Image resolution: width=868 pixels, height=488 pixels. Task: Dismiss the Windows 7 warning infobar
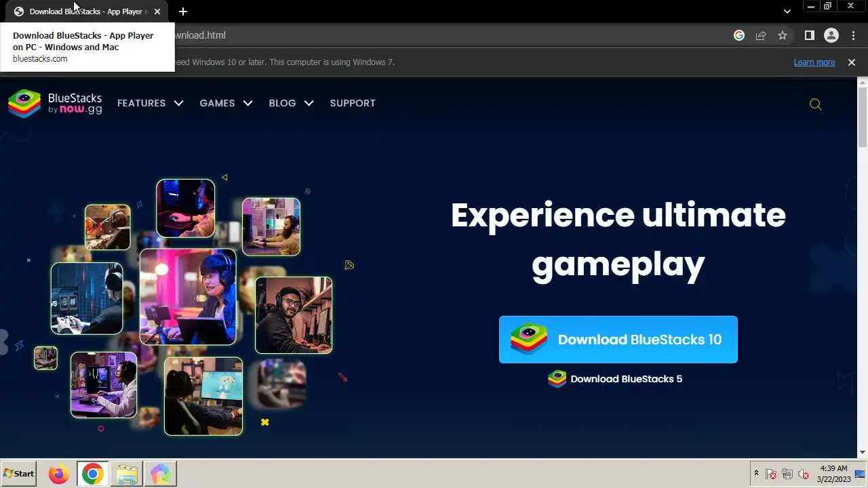pos(852,62)
